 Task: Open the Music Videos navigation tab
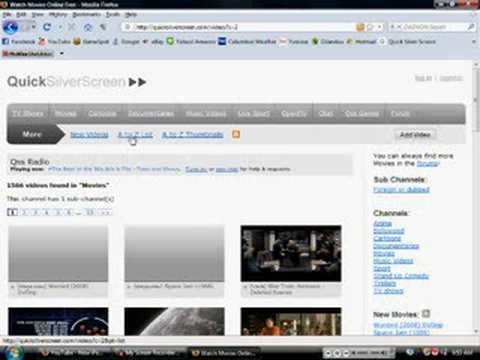tap(206, 114)
